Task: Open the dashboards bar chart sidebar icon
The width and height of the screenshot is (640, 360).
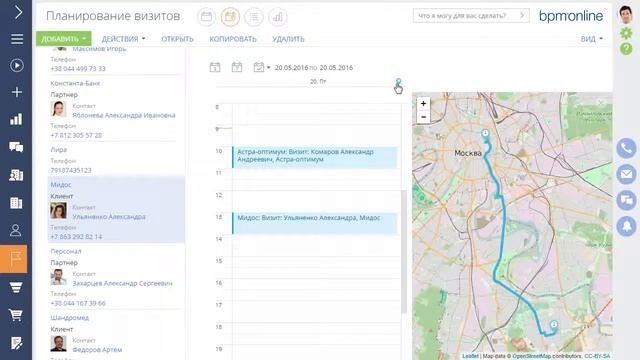Action: 16,119
